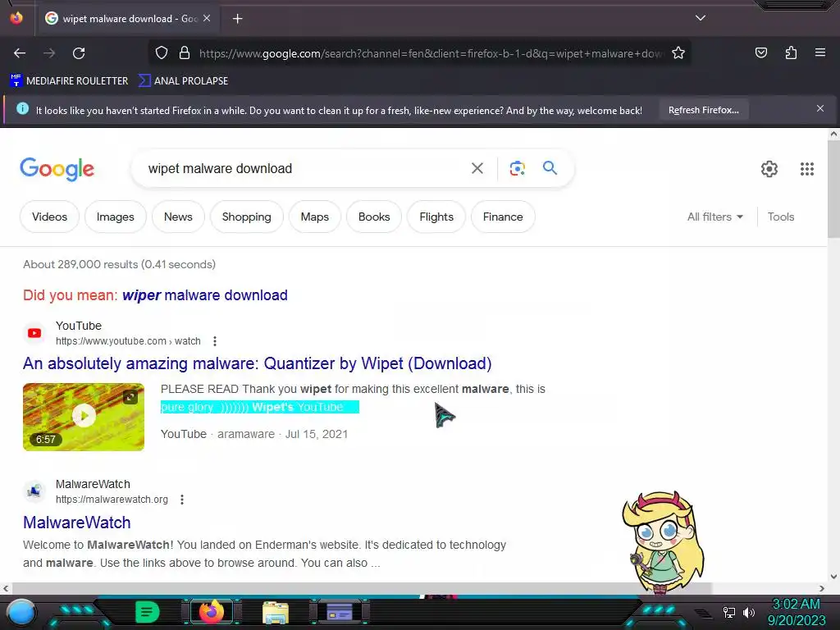Open a new tab with the plus icon
The height and width of the screenshot is (630, 840).
tap(237, 19)
